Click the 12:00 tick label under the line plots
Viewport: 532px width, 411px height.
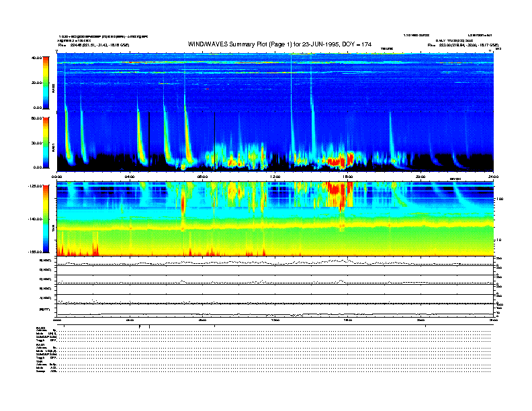275,320
